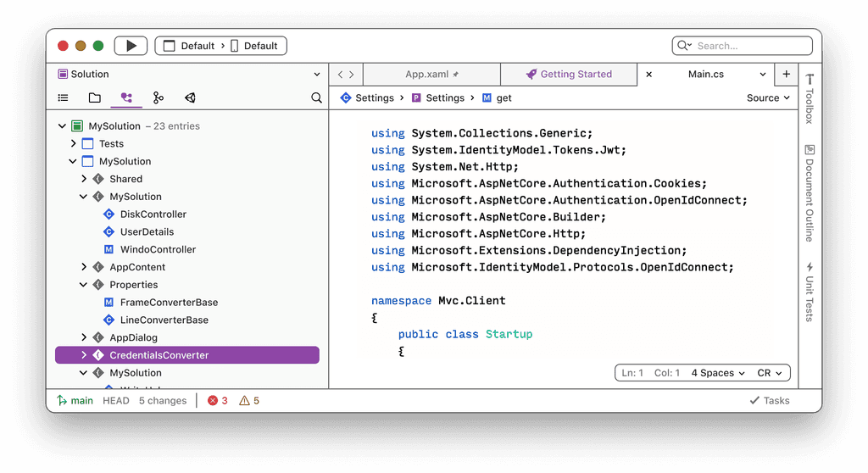Collapse the MySolution root node
This screenshot has height=473, width=868.
[x=62, y=126]
